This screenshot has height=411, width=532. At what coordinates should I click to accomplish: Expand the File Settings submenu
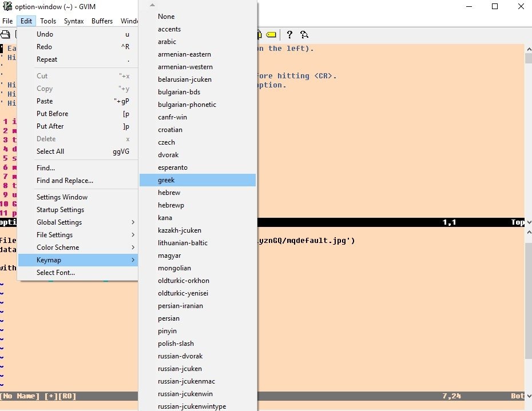(78, 235)
